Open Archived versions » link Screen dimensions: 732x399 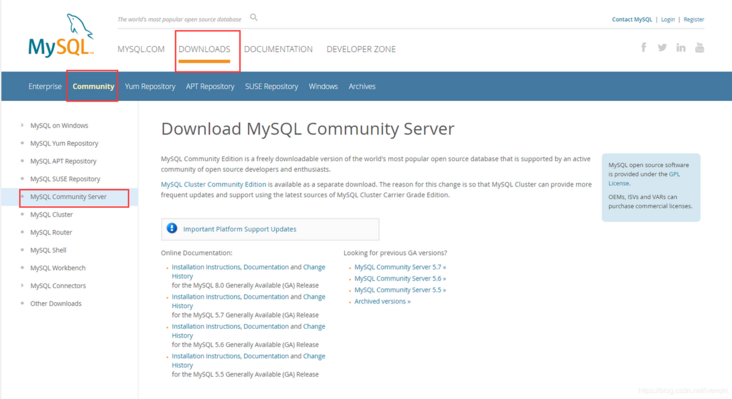point(382,301)
